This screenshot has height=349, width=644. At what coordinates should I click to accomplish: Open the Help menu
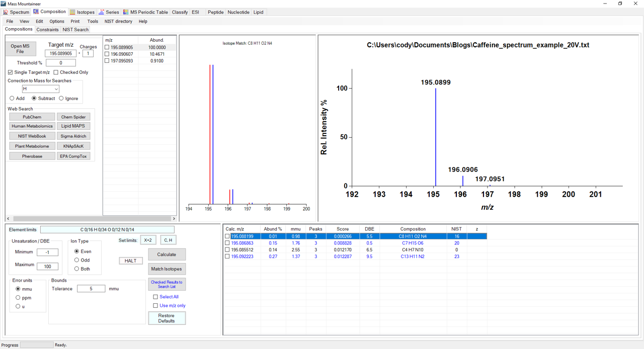(143, 21)
